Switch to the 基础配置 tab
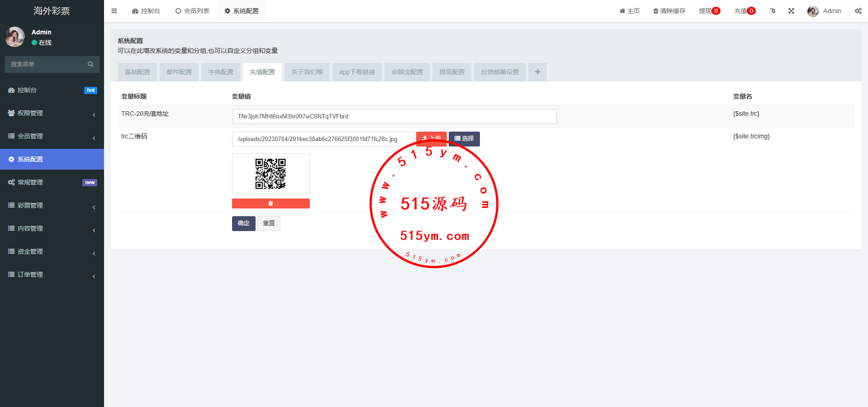 tap(138, 72)
